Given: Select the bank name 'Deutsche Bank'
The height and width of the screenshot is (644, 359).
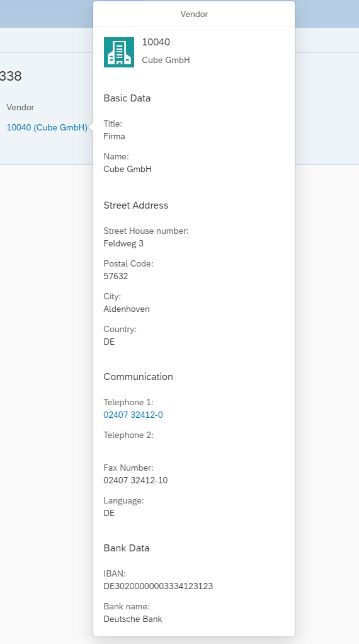Looking at the screenshot, I should tap(133, 619).
